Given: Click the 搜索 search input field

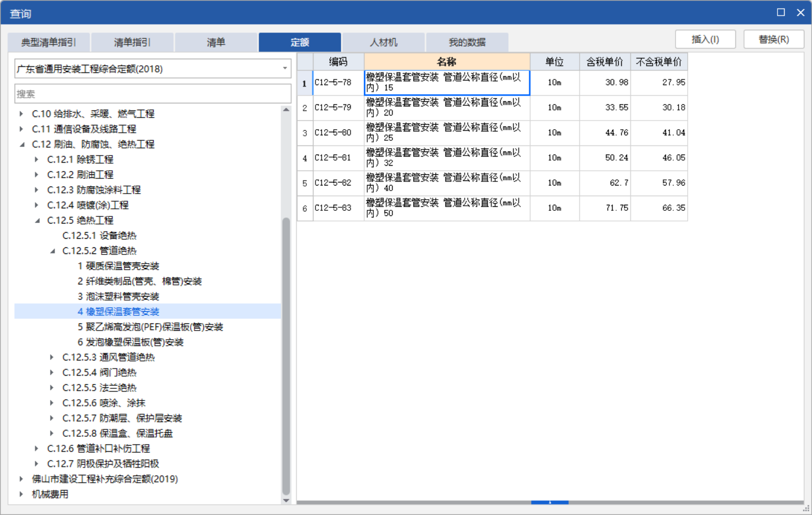Looking at the screenshot, I should click(153, 94).
